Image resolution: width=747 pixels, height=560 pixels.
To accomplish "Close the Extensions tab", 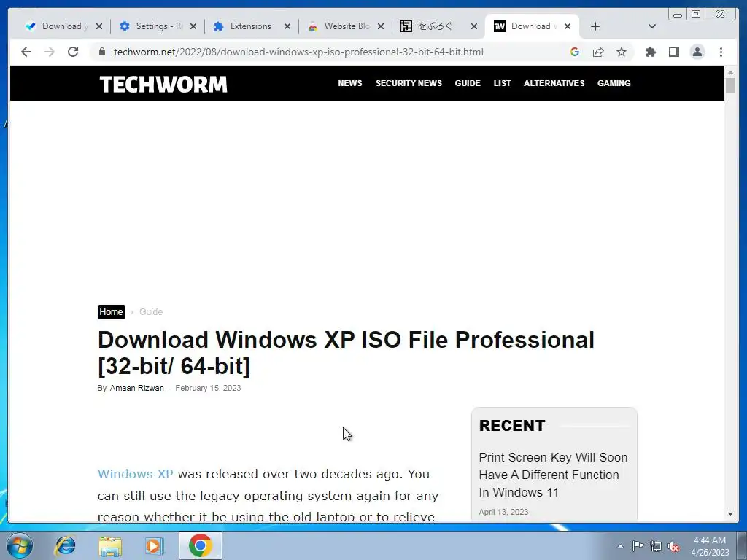I will [287, 27].
